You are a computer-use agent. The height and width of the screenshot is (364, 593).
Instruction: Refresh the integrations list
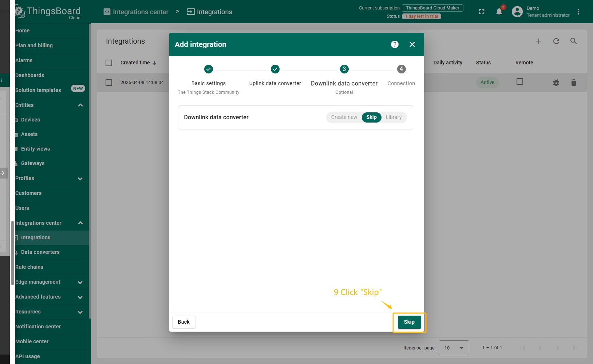(x=556, y=41)
